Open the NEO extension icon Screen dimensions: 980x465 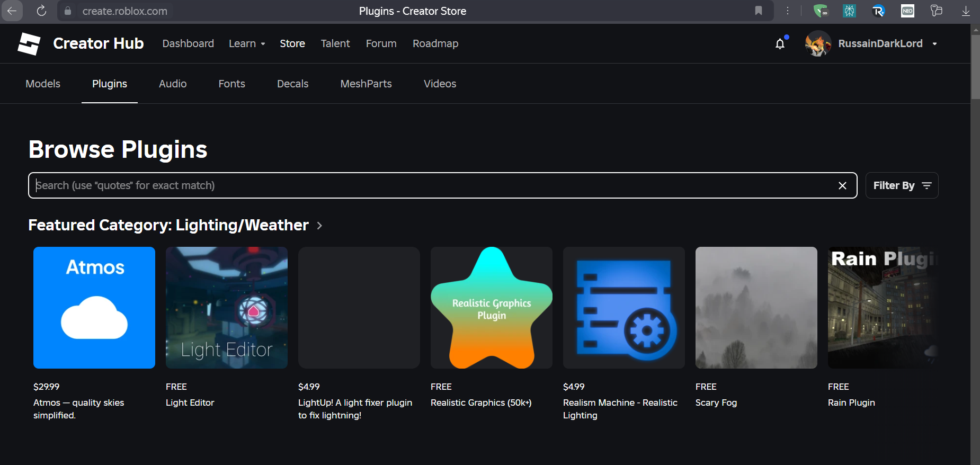[907, 11]
